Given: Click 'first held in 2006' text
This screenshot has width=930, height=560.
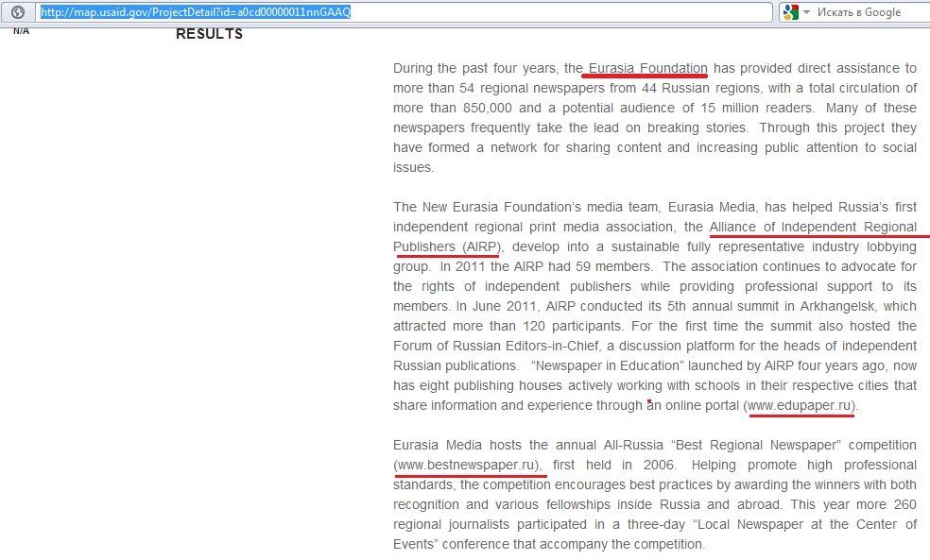Looking at the screenshot, I should [613, 465].
